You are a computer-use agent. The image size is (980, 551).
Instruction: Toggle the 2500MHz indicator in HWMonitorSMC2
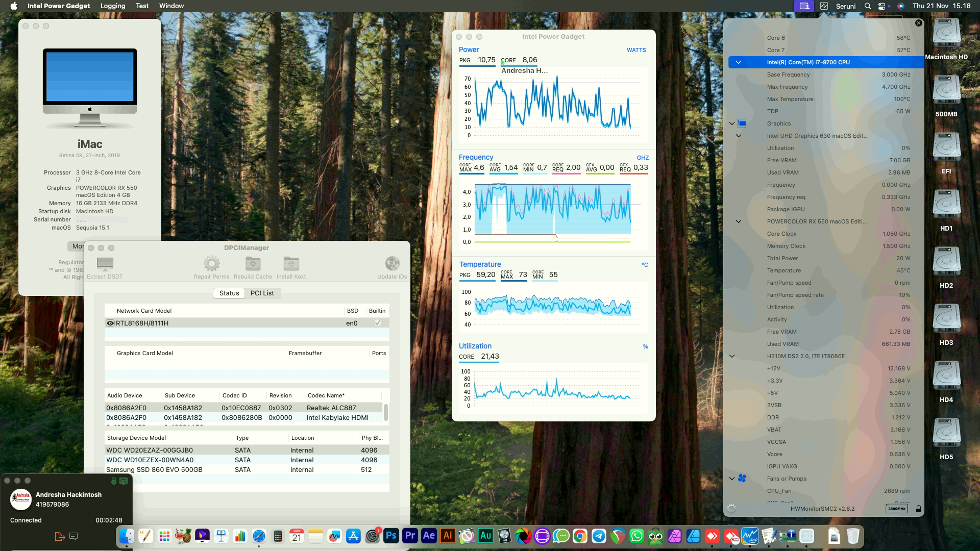pos(896,509)
